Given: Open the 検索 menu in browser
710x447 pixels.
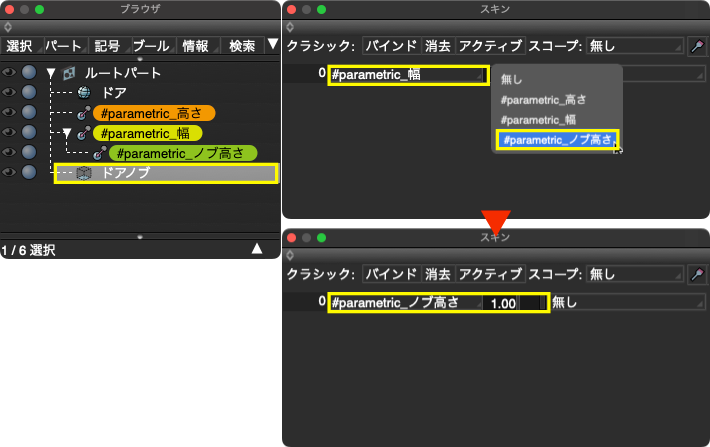Looking at the screenshot, I should tap(242, 46).
